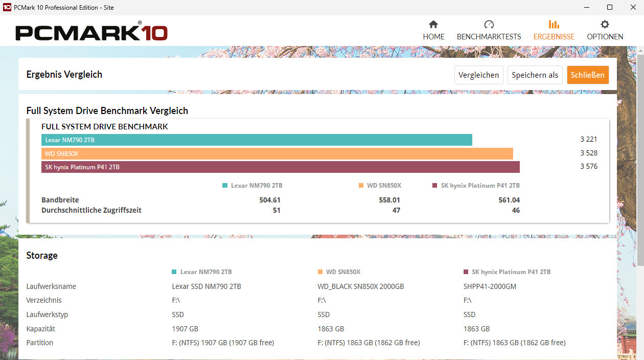
Task: Click the Bandbreite row label
Action: click(x=60, y=200)
